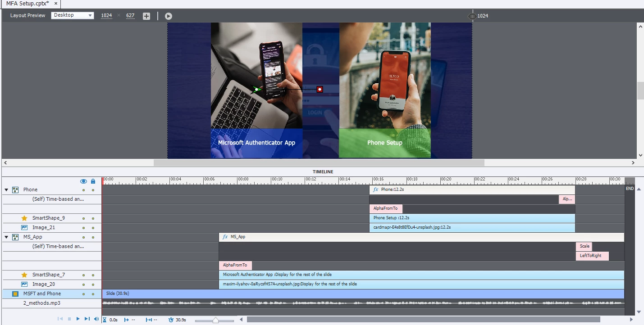Stop timeline playback

click(69, 319)
